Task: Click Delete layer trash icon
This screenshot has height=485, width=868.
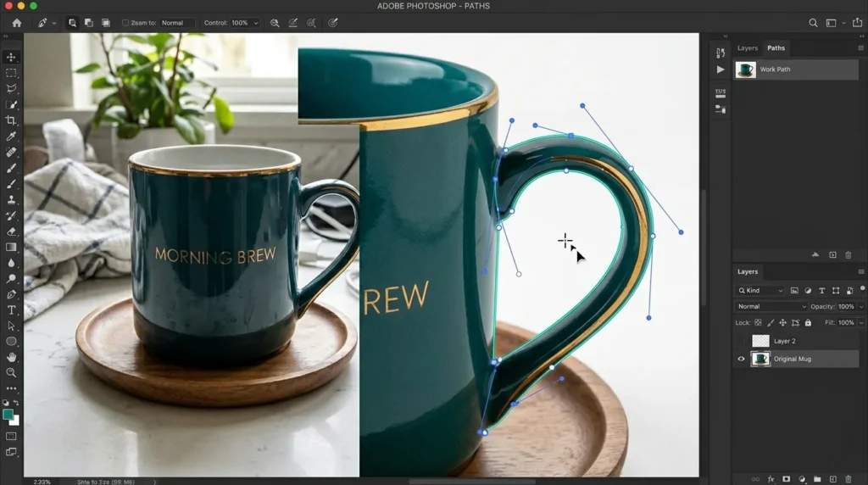Action: point(848,479)
